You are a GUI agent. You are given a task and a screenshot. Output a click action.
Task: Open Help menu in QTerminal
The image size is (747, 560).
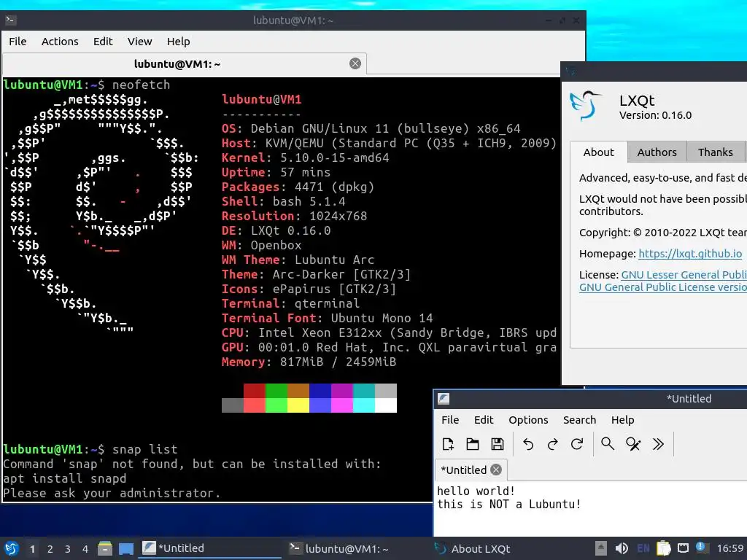(x=178, y=42)
